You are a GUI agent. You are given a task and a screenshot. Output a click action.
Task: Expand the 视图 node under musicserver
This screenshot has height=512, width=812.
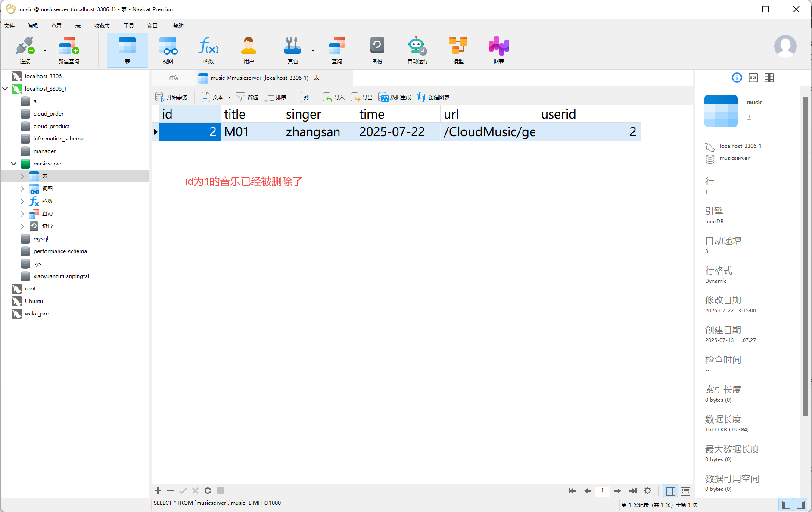coord(22,188)
